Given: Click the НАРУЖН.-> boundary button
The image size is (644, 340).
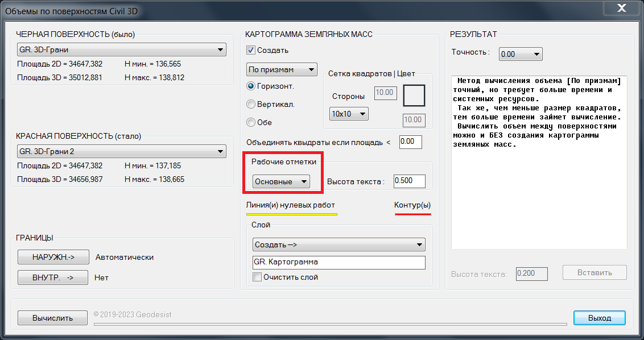Looking at the screenshot, I should [x=53, y=257].
